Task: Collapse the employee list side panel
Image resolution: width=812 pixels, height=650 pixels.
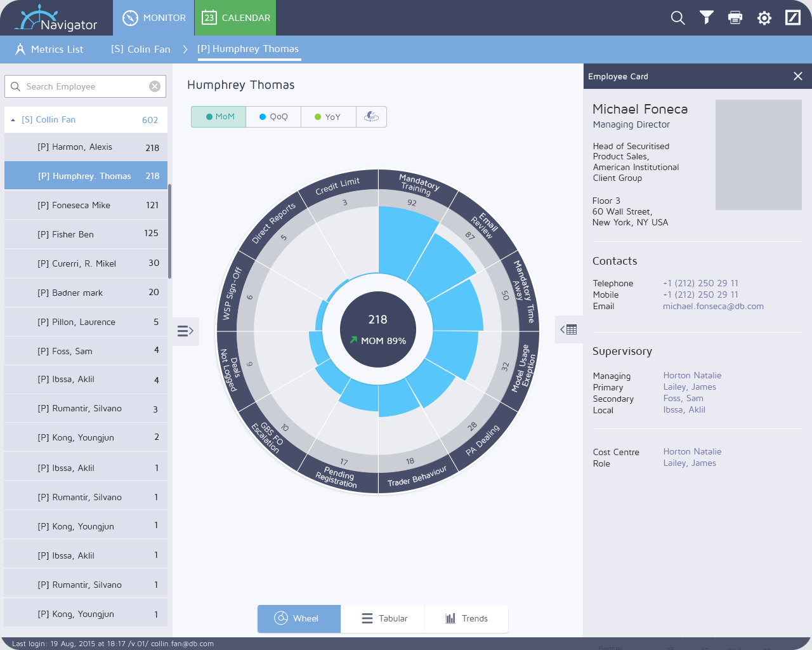Action: [x=185, y=331]
